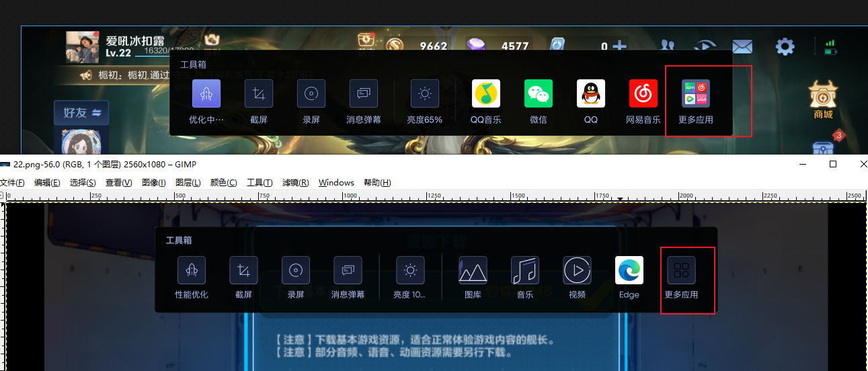Viewport: 868px width, 371px height.
Task: Open 音乐 music note icon in GIMP canvas
Action: [x=525, y=270]
